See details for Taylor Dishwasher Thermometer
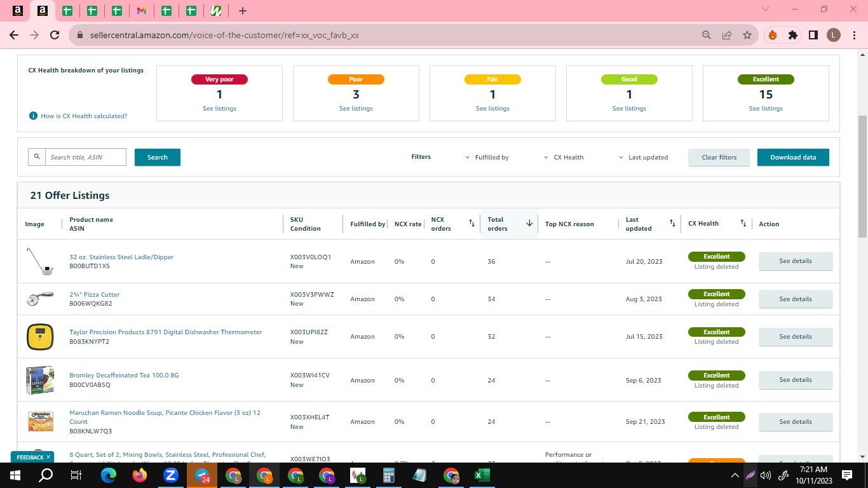Viewport: 868px width, 488px height. tap(796, 337)
